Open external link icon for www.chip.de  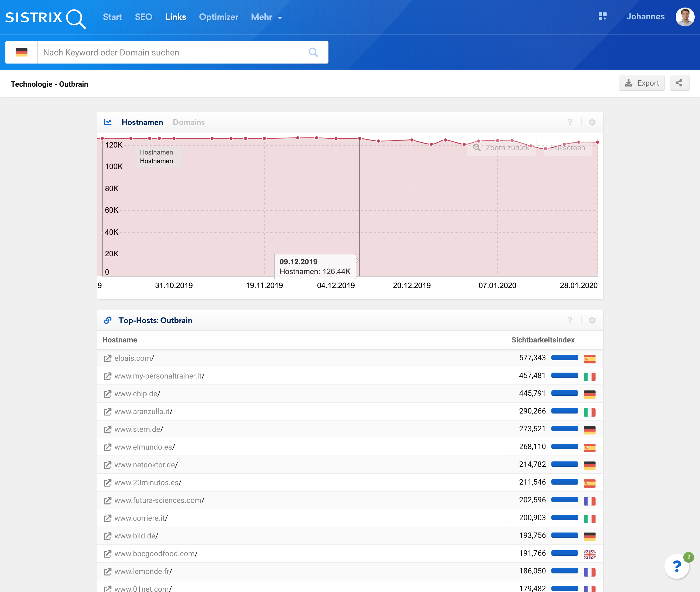tap(107, 394)
